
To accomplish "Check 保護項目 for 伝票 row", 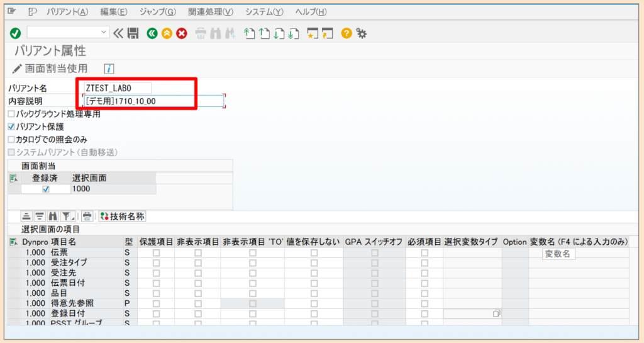I will tap(156, 253).
